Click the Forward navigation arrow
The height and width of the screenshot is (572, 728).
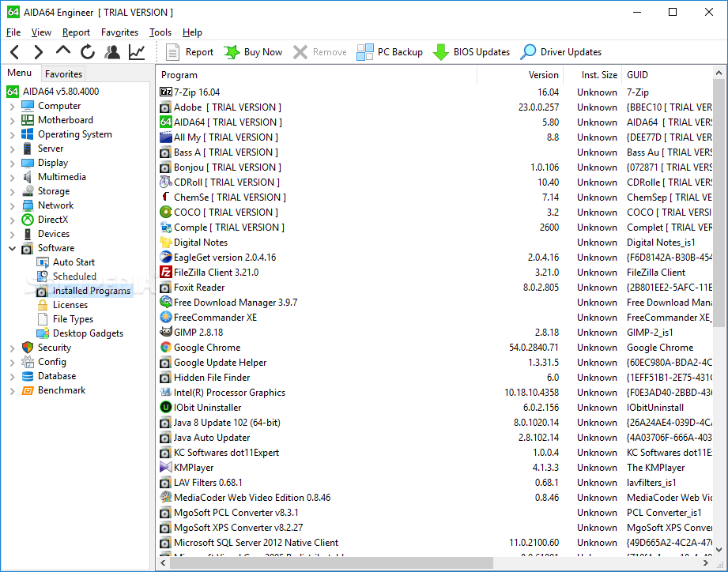[39, 52]
